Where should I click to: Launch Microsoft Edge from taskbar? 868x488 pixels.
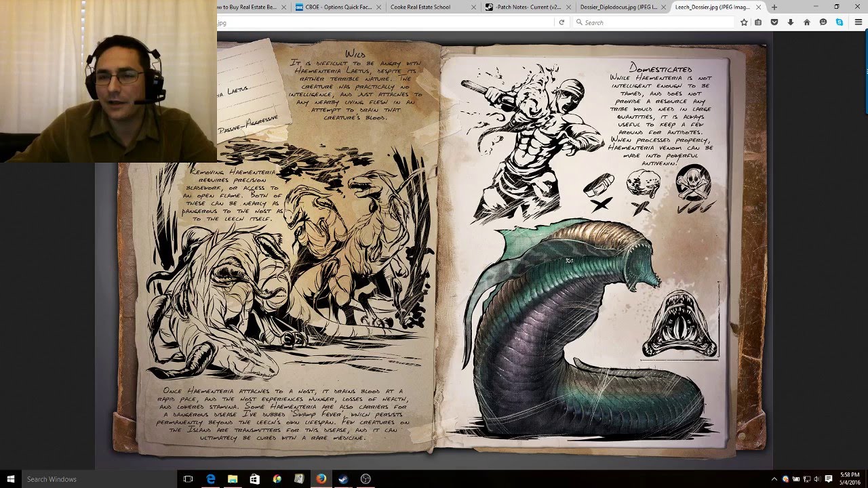click(x=211, y=479)
